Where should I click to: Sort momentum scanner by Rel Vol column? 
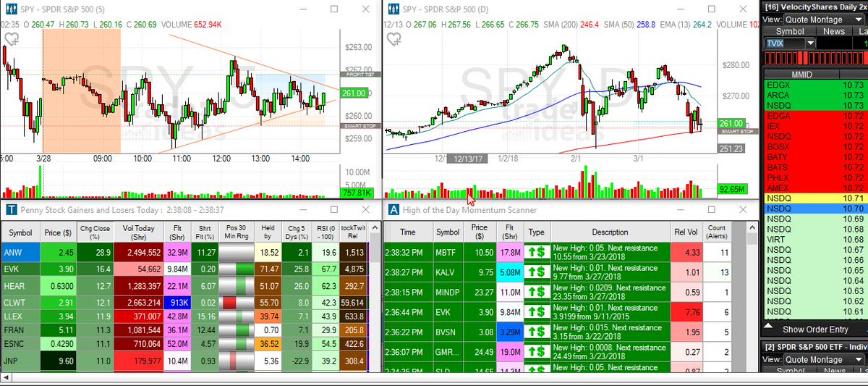(686, 232)
